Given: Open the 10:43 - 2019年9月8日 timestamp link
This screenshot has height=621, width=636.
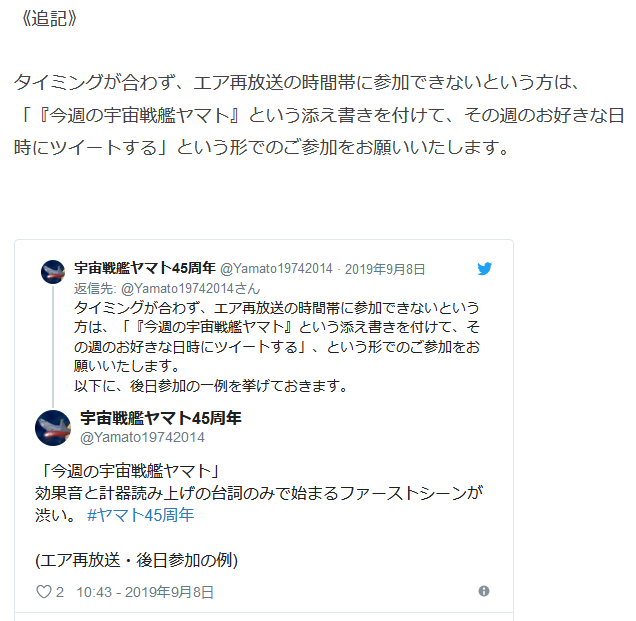Looking at the screenshot, I should tap(145, 592).
